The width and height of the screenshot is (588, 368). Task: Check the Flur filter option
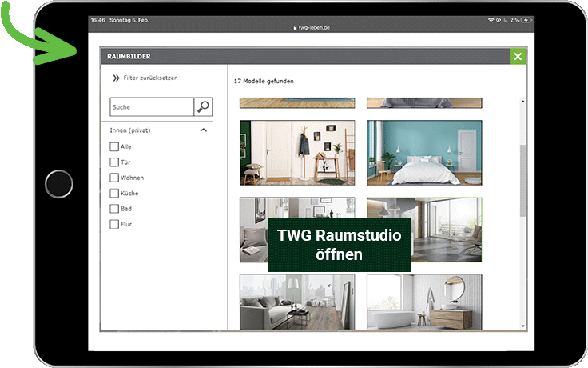click(x=114, y=224)
